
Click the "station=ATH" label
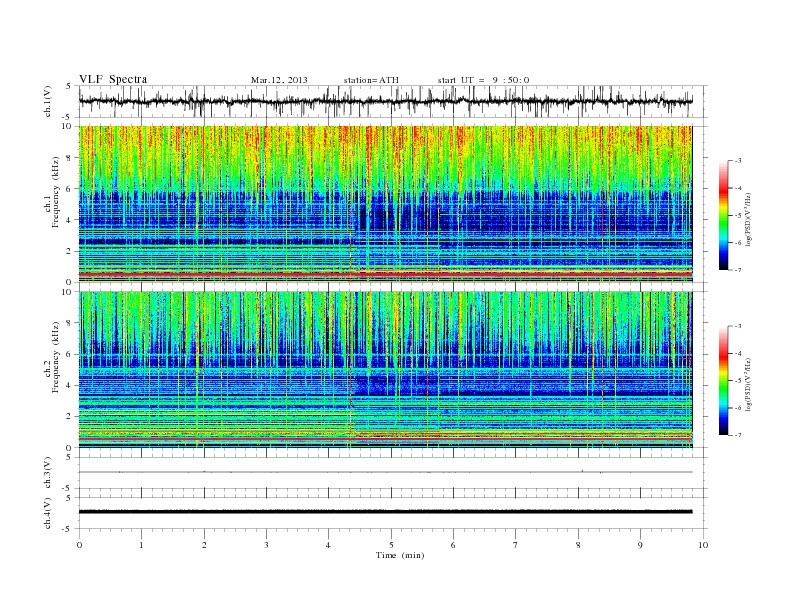(x=371, y=80)
